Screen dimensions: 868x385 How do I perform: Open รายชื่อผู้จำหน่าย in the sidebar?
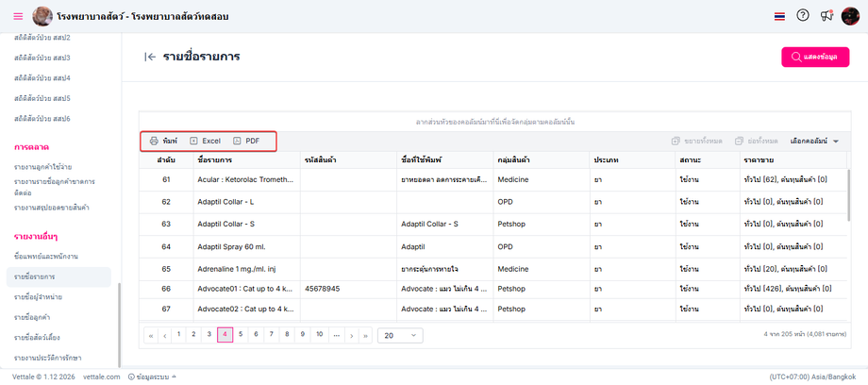[39, 297]
